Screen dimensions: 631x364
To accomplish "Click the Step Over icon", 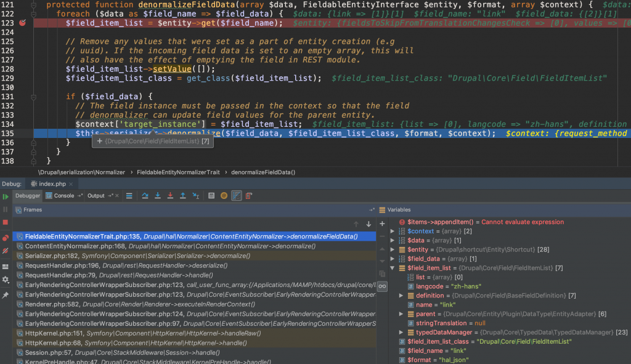I will [145, 196].
